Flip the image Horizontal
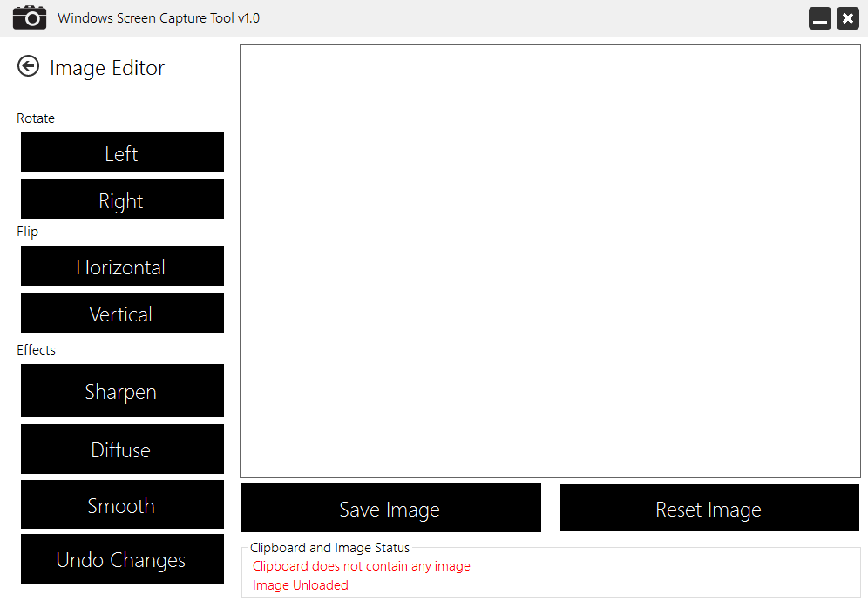 pyautogui.click(x=121, y=266)
